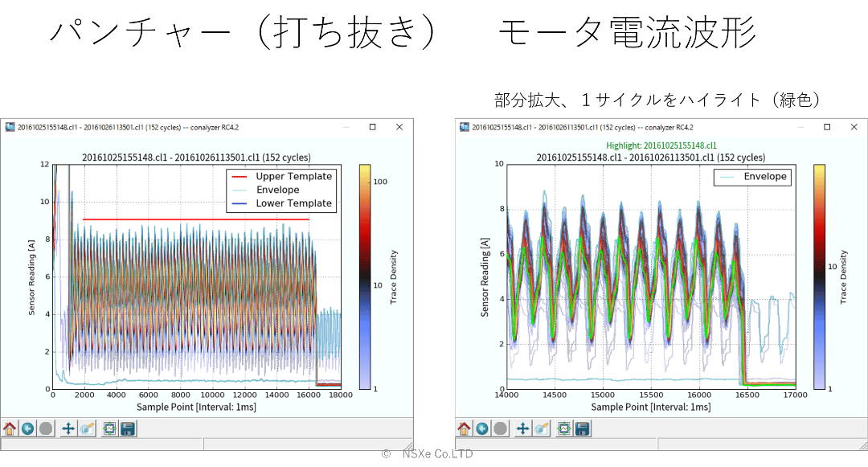Image resolution: width=868 pixels, height=467 pixels.
Task: Click the greyed Forward icon in the left plot window
Action: [x=46, y=429]
